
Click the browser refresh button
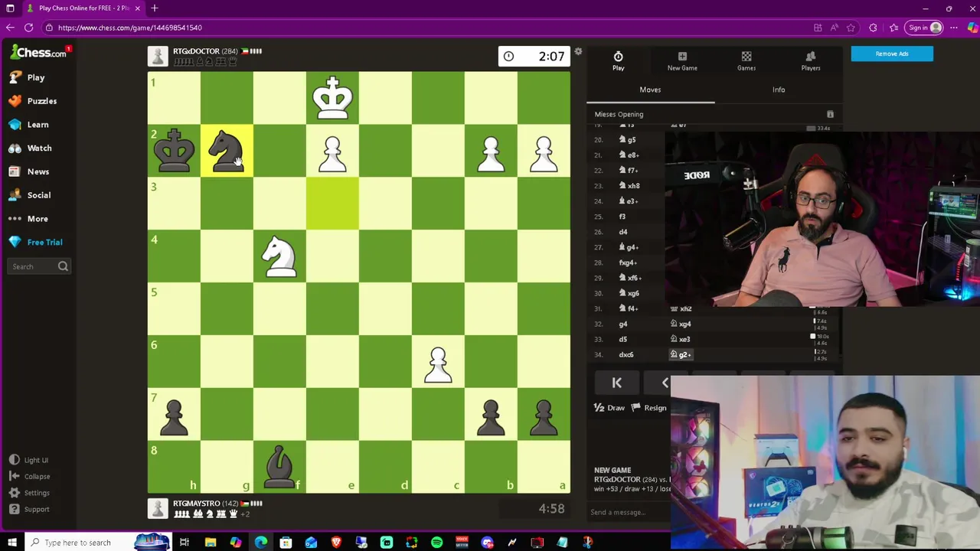(28, 28)
